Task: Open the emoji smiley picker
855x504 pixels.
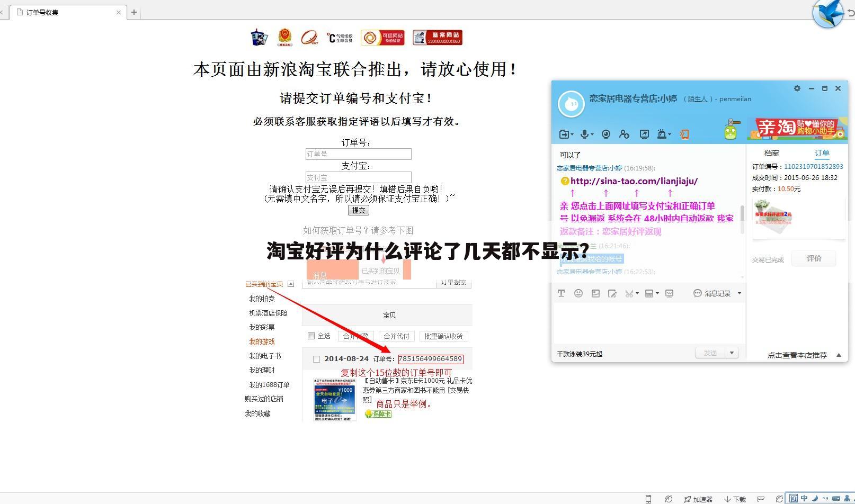Action: coord(578,293)
